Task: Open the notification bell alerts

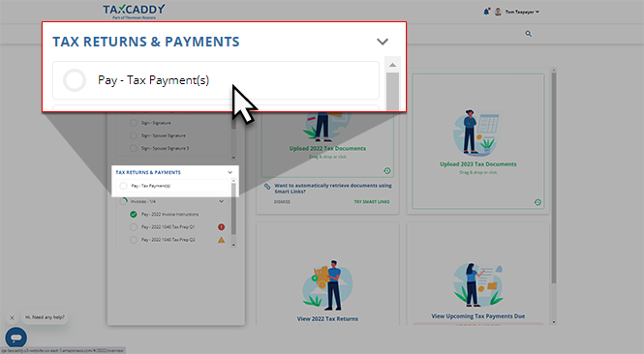Action: pyautogui.click(x=486, y=12)
